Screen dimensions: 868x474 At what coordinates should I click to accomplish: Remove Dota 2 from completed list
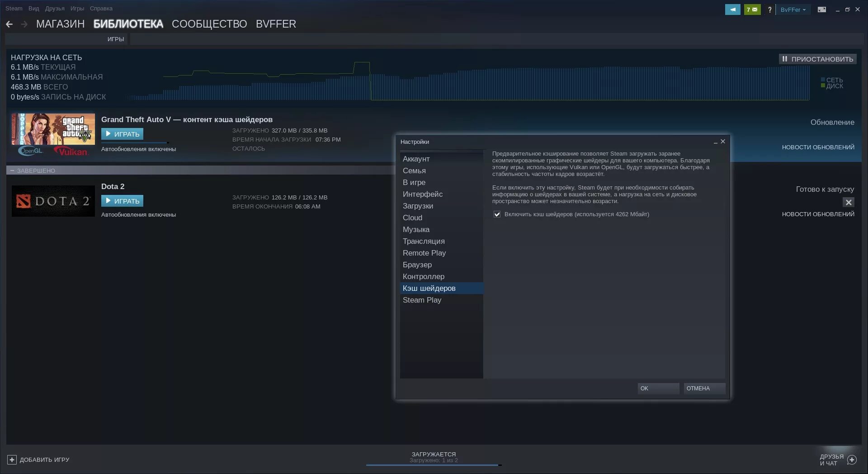click(849, 202)
